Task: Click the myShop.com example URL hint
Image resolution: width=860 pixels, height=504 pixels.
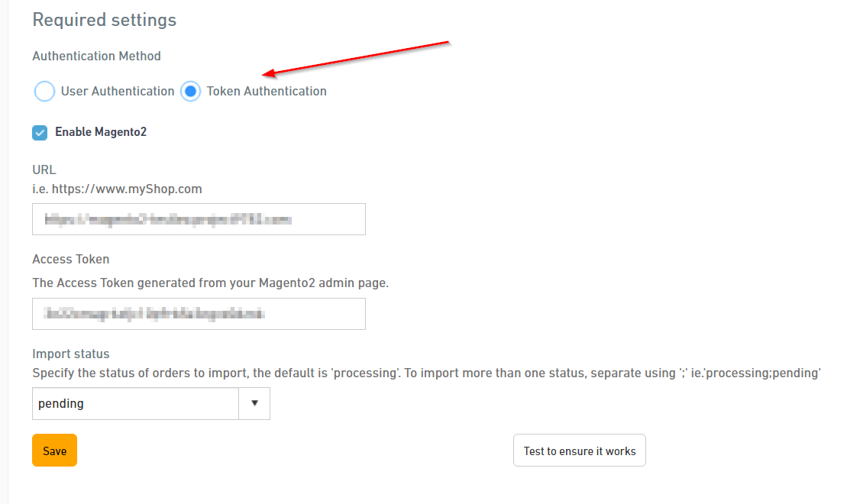Action: click(117, 189)
